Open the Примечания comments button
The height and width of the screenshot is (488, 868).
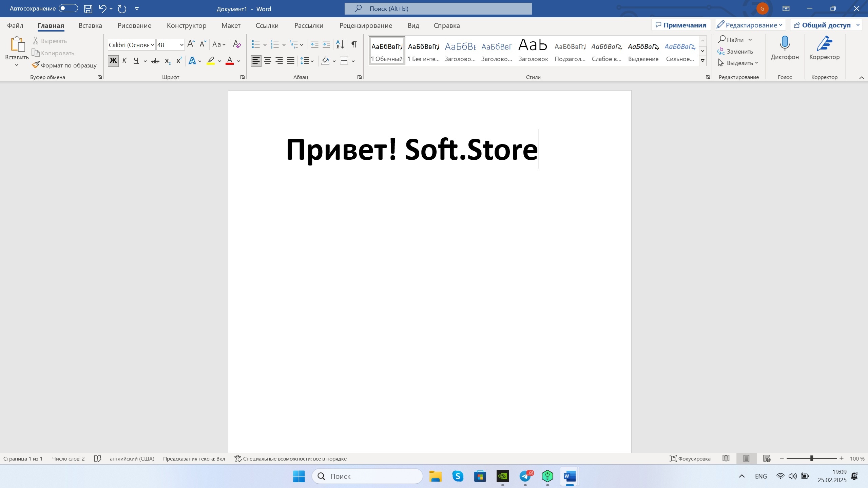tap(681, 25)
